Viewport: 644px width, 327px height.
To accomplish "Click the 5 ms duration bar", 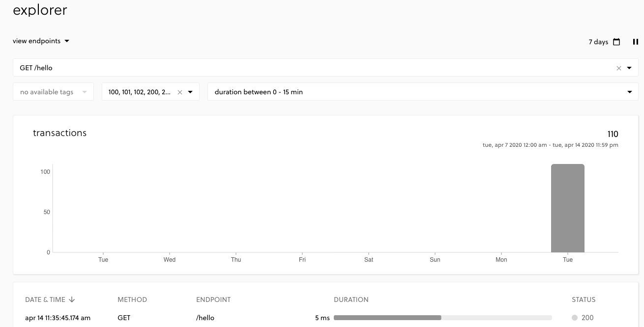I will tap(387, 318).
